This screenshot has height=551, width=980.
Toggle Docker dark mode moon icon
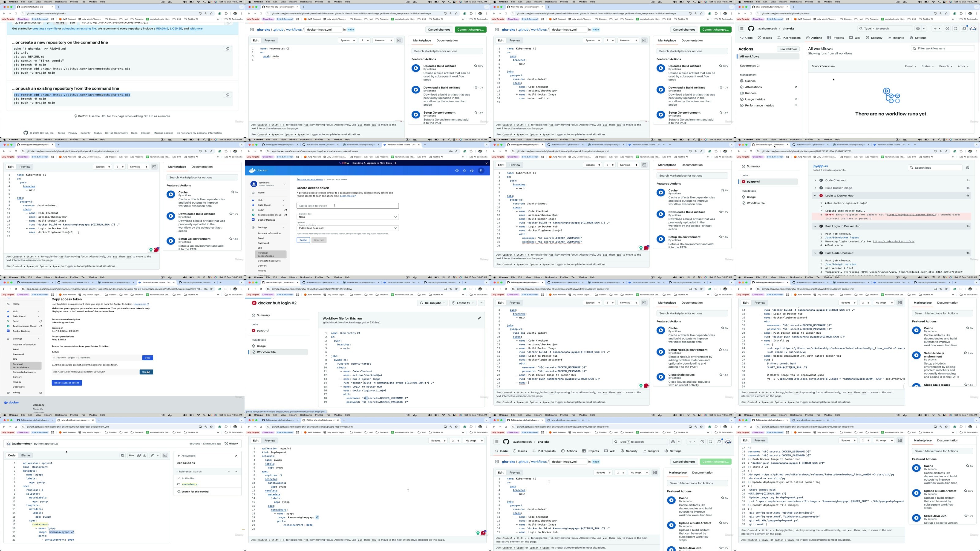pos(472,171)
